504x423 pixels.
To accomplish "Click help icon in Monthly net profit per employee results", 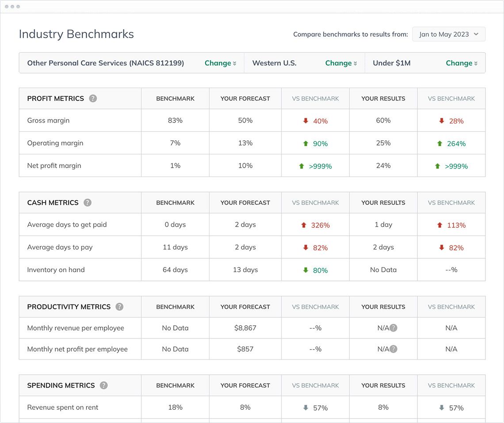I will click(x=393, y=349).
